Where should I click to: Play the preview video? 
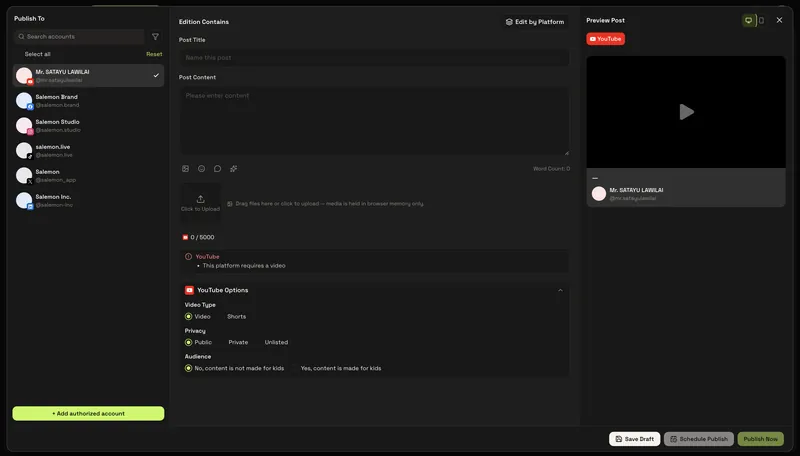click(x=686, y=112)
